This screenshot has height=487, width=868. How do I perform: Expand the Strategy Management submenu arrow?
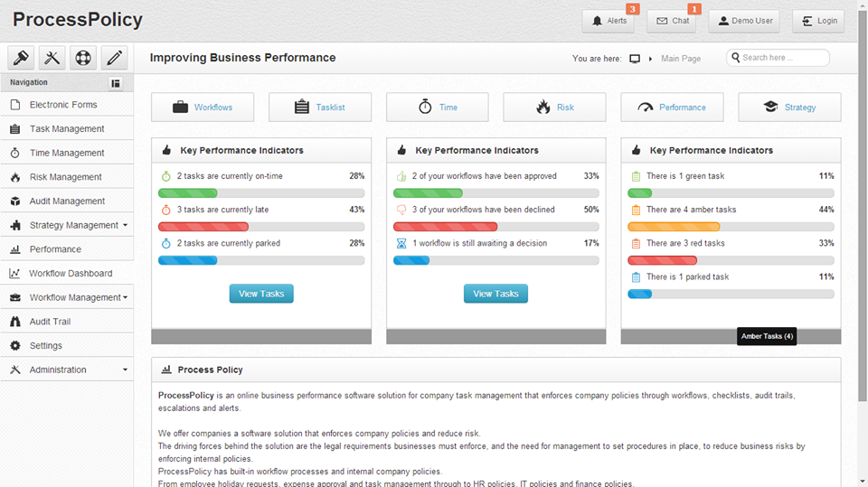click(x=125, y=225)
